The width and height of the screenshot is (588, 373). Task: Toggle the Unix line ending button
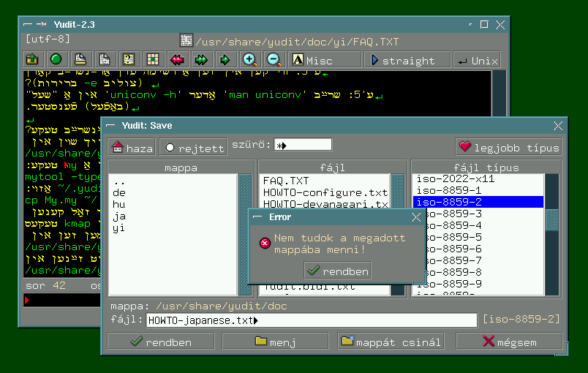tap(476, 61)
